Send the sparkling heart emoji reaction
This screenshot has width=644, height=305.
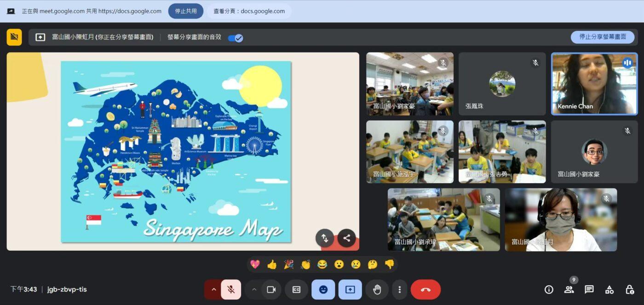pos(255,264)
